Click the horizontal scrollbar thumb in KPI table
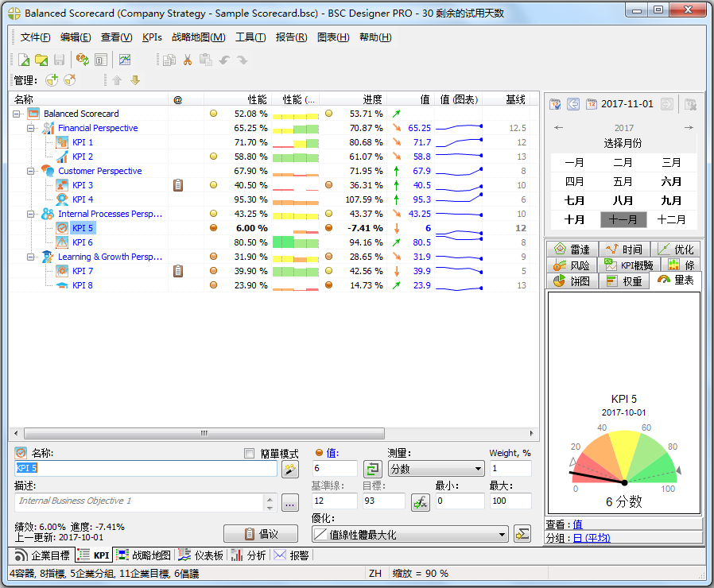Screen dimensions: 714x588 [204, 433]
